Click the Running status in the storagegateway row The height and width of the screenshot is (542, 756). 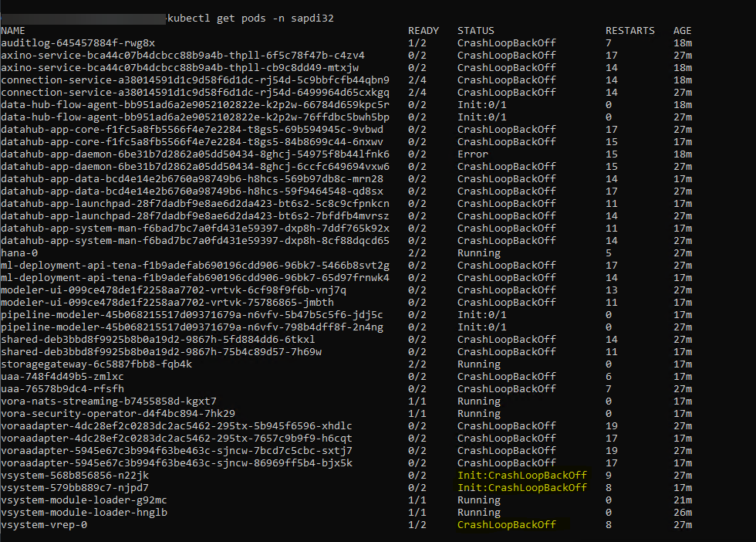click(x=479, y=364)
